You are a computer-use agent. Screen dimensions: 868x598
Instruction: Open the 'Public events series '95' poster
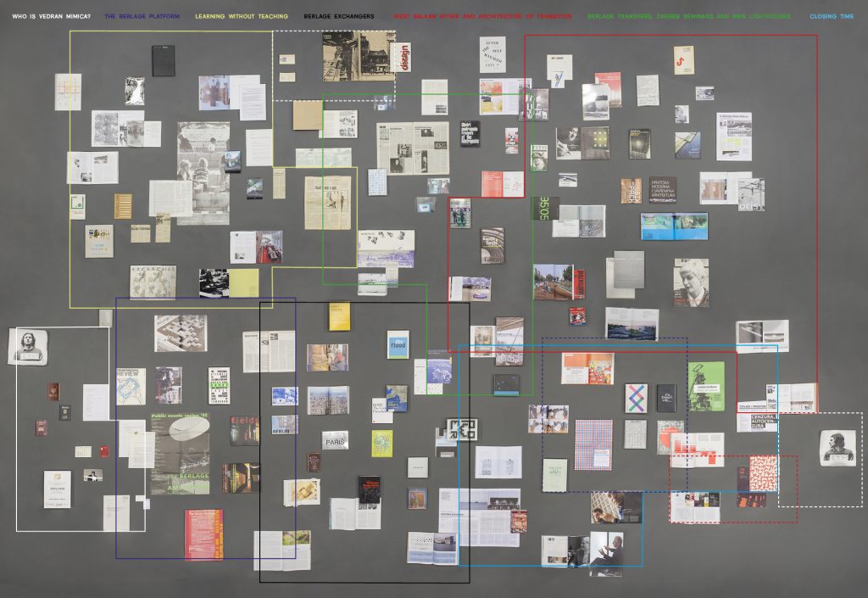[x=181, y=453]
